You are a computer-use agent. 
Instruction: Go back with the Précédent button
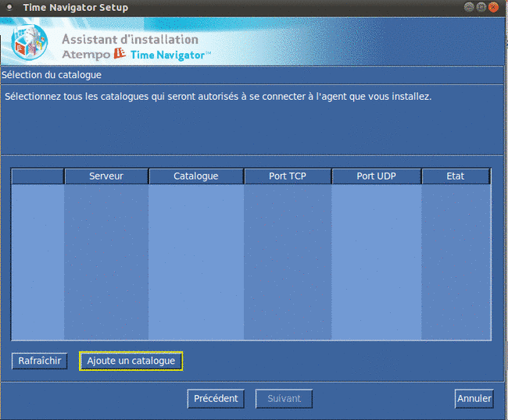216,398
